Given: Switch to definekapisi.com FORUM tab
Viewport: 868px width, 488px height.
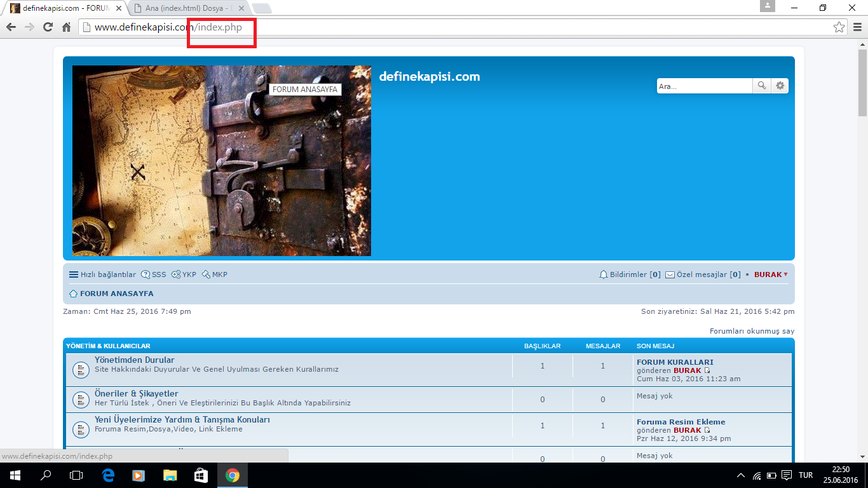Looking at the screenshot, I should point(66,9).
